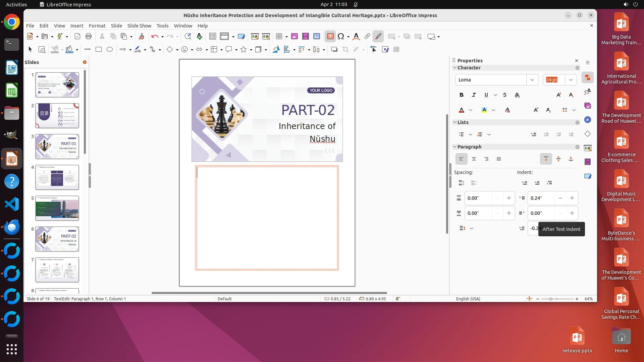Image resolution: width=644 pixels, height=362 pixels.
Task: Select the Rectangle shape tool
Action: 98,49
